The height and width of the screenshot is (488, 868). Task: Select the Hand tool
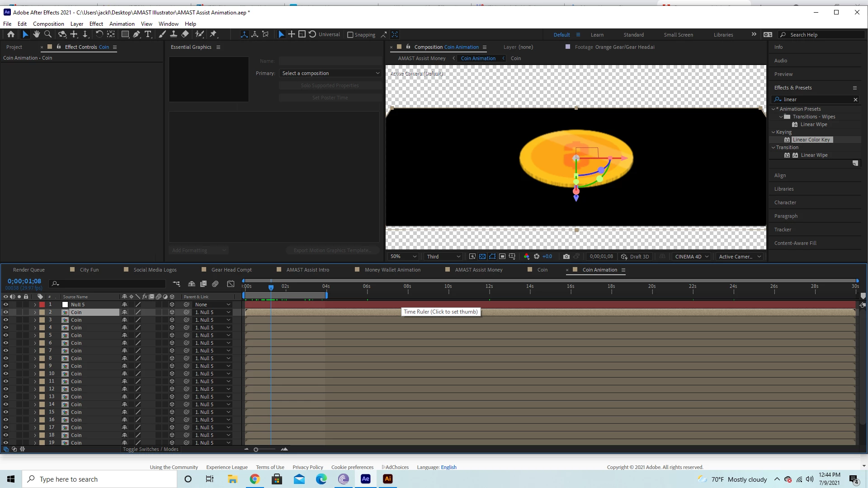[x=37, y=34]
